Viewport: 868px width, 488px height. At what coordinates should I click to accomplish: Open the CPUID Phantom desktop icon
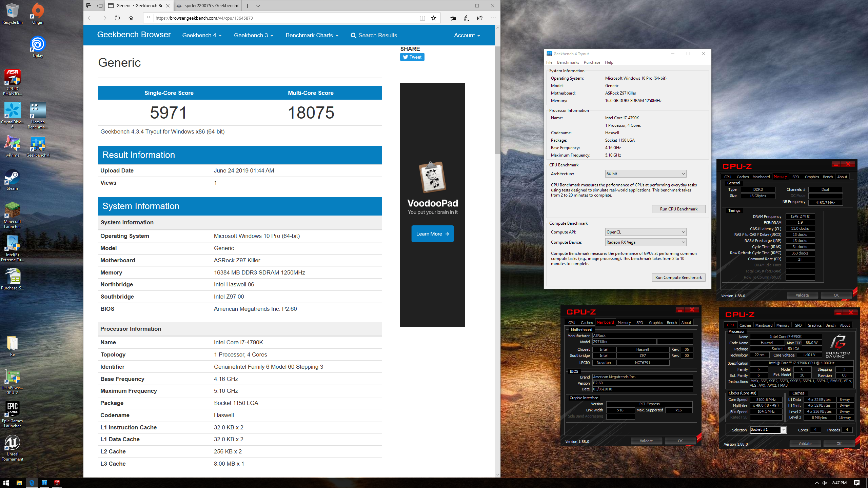point(13,82)
